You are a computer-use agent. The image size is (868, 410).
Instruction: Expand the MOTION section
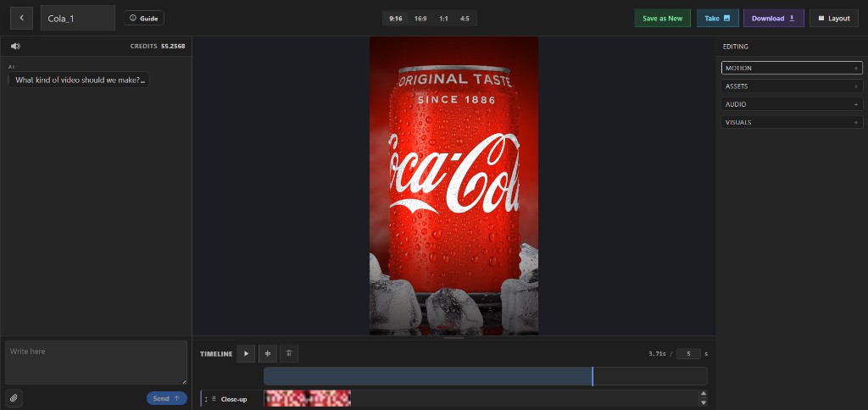click(792, 68)
